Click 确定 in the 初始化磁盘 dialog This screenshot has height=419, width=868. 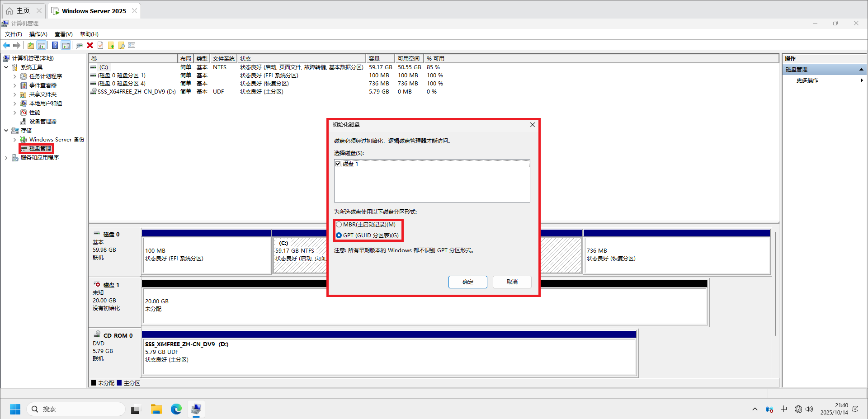point(468,282)
